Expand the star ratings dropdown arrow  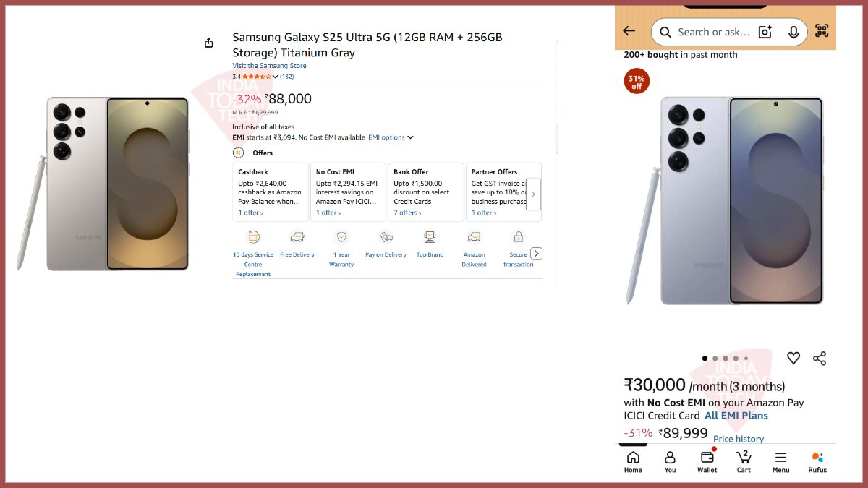276,77
